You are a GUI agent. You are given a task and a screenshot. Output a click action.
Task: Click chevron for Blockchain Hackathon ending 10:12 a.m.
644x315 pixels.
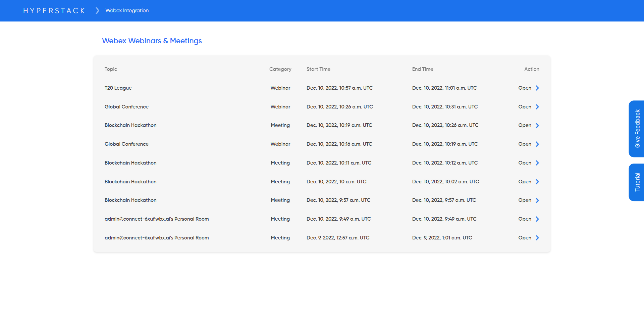(537, 163)
